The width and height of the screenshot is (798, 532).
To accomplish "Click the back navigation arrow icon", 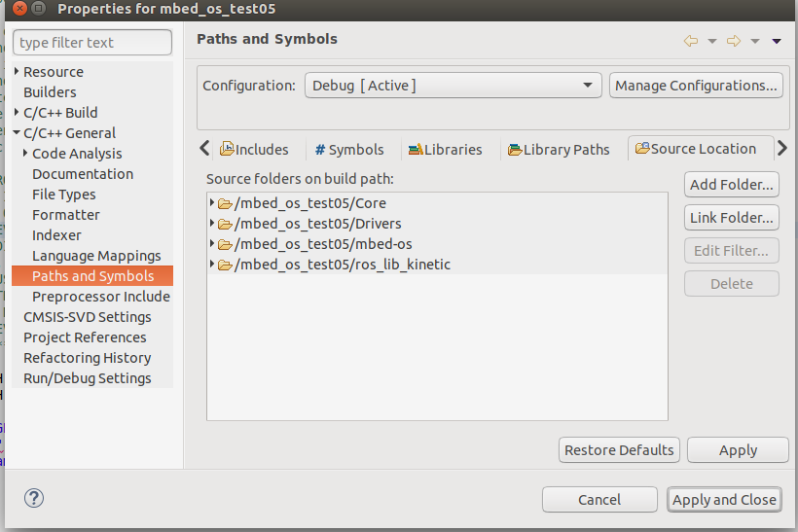I will tap(691, 41).
